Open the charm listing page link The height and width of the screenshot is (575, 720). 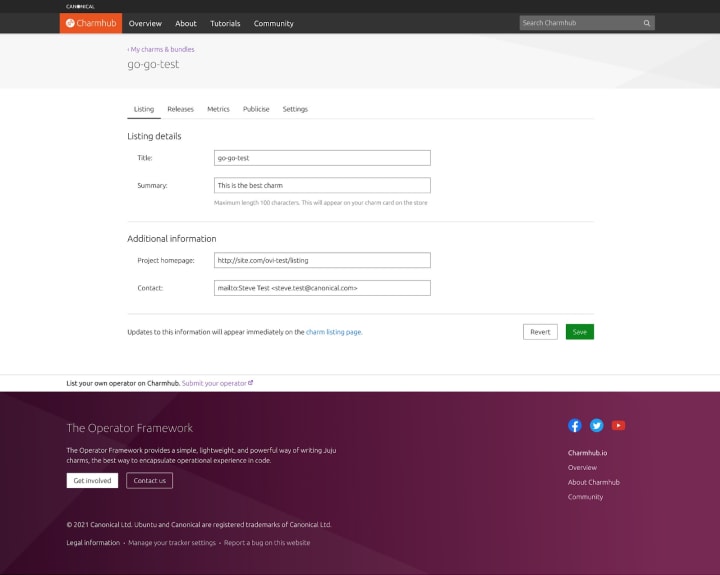click(334, 332)
